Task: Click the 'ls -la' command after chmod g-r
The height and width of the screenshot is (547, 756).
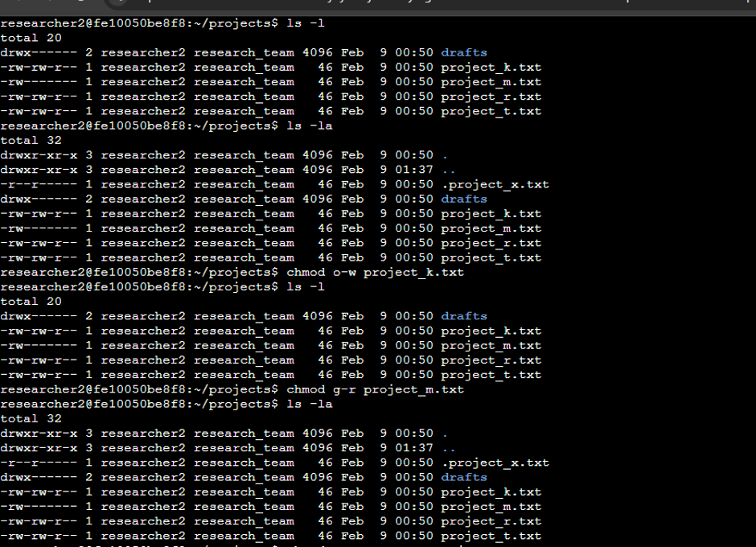Action: point(310,404)
